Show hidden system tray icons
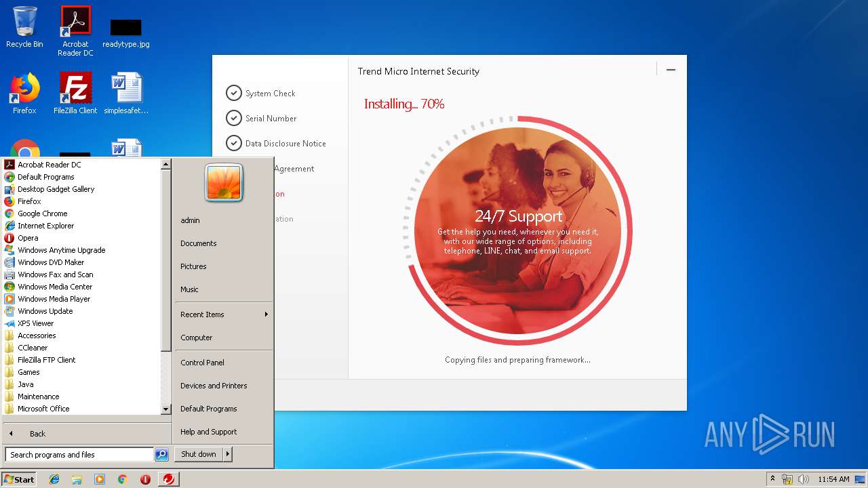 [x=772, y=479]
